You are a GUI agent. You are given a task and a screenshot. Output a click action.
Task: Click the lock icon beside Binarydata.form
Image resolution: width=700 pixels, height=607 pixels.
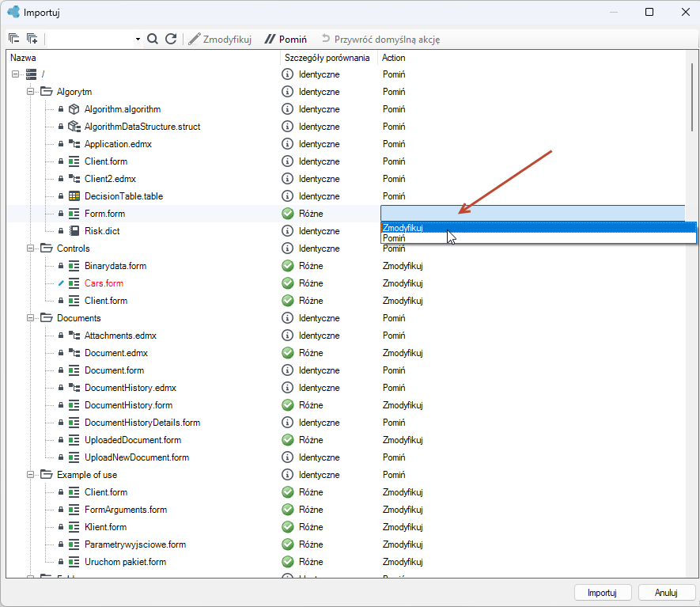click(61, 266)
